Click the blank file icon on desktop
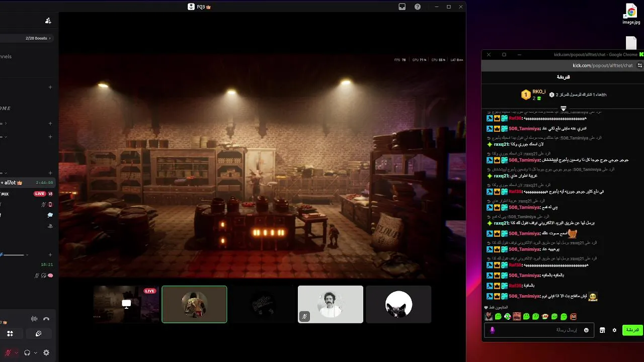 (x=631, y=42)
